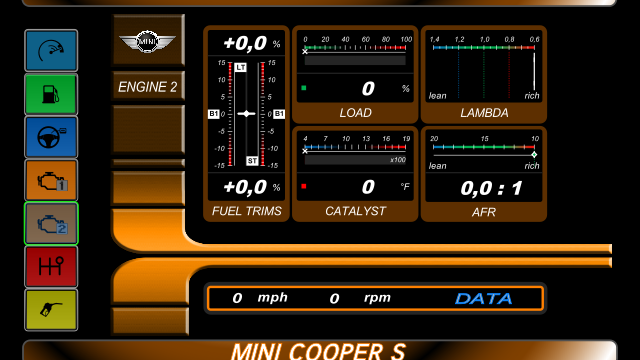The image size is (640, 360).
Task: Open the LAMBDA gauge panel
Action: [484, 74]
